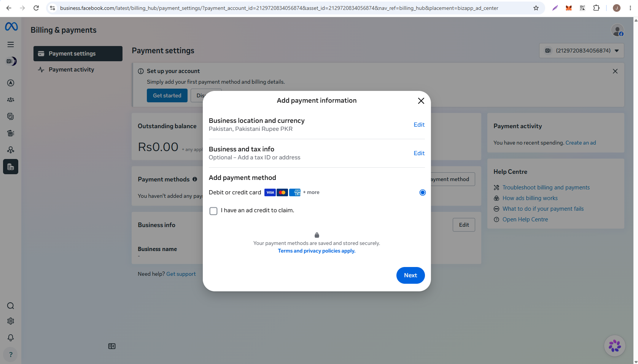Viewport: 638px width, 364px height.
Task: Edit Business and tax info
Action: click(419, 153)
